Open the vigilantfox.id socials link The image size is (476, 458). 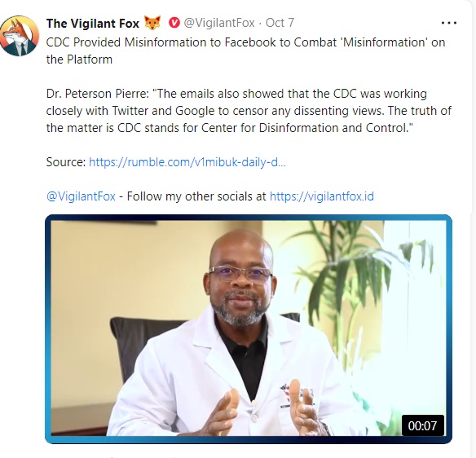[322, 196]
